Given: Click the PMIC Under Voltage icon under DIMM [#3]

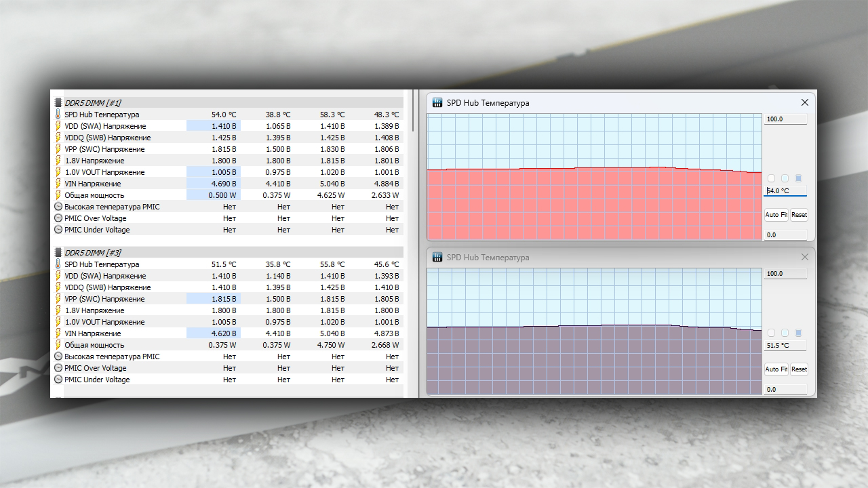Looking at the screenshot, I should click(58, 380).
